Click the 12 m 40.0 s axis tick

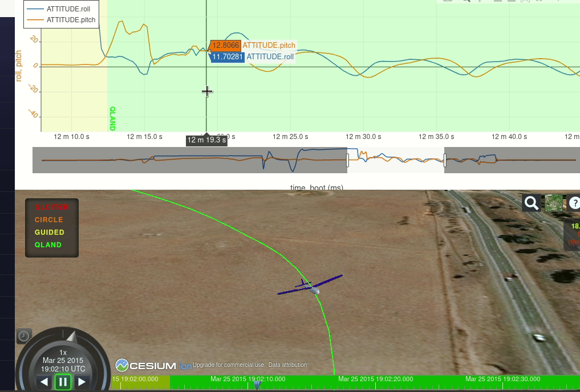point(509,137)
